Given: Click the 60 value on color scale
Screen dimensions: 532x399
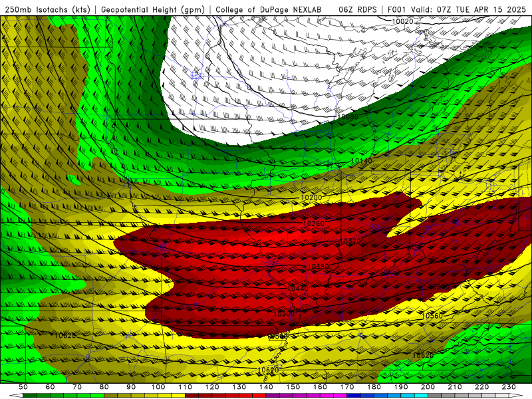Looking at the screenshot, I should click(51, 387).
